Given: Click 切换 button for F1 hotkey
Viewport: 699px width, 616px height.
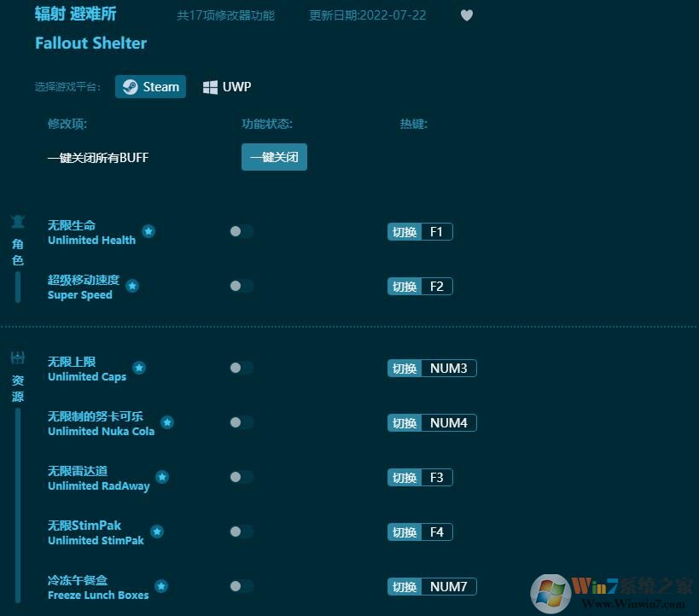Looking at the screenshot, I should [x=405, y=232].
